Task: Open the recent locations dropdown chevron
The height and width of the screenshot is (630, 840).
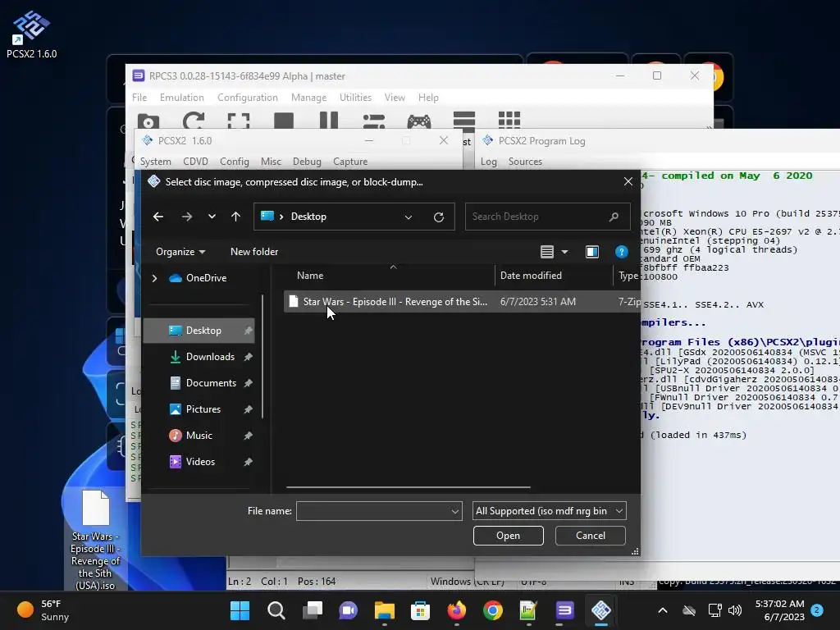Action: coord(212,217)
